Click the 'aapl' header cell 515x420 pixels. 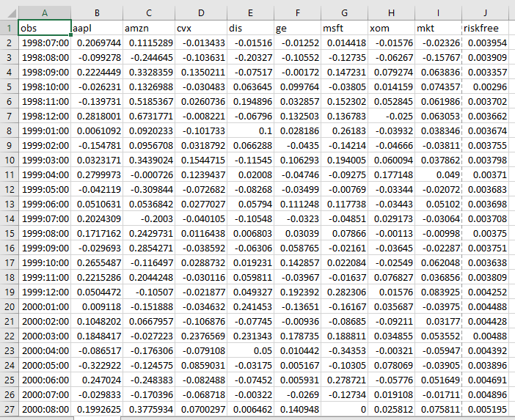(x=97, y=28)
